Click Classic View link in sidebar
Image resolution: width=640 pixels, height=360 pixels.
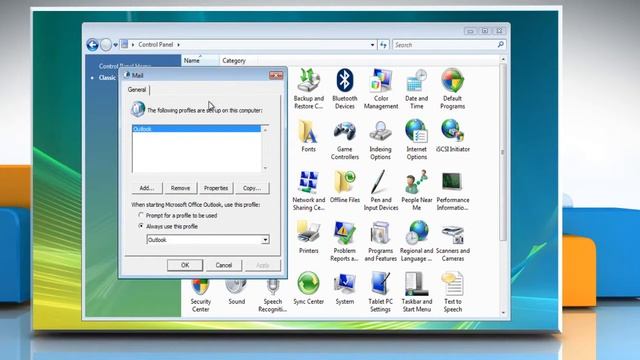pos(107,78)
